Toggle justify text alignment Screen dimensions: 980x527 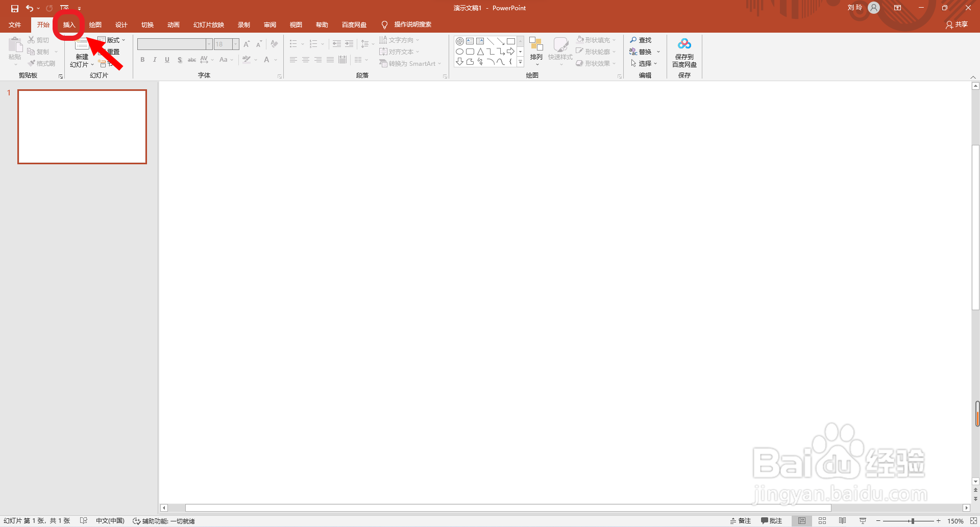tap(330, 60)
